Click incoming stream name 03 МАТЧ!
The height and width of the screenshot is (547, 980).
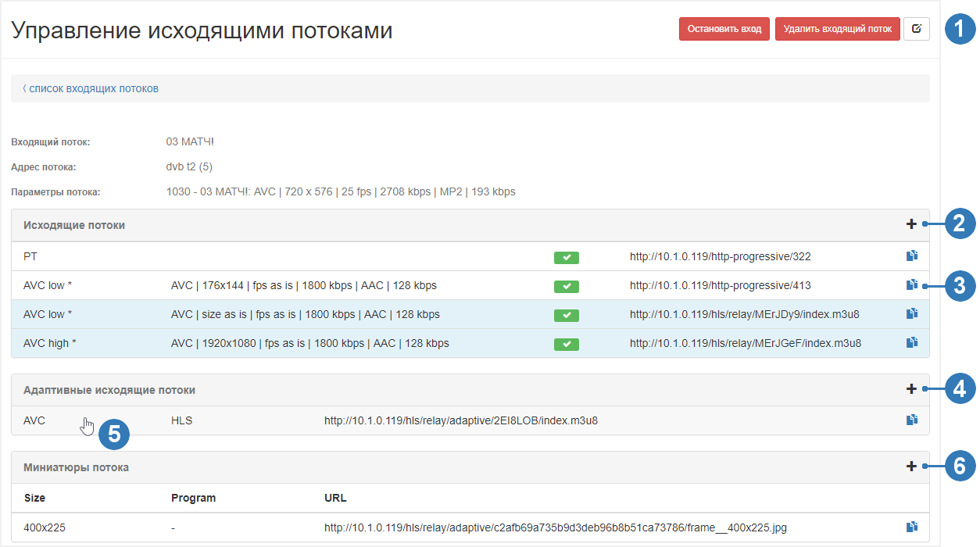click(190, 141)
